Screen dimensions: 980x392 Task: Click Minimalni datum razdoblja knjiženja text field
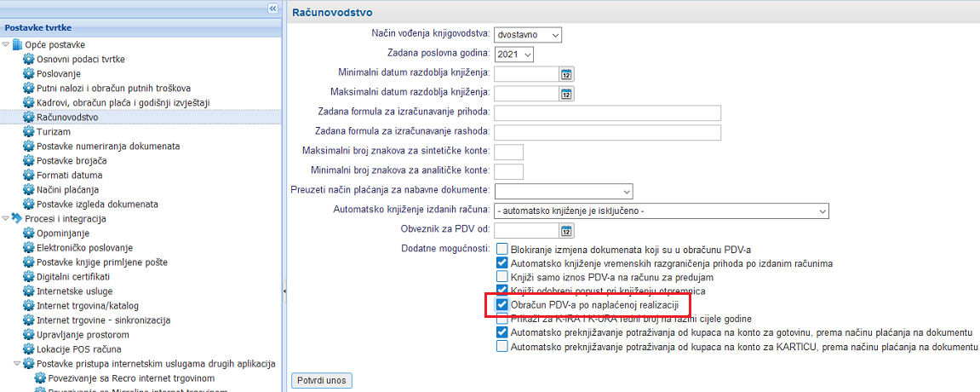click(x=526, y=74)
